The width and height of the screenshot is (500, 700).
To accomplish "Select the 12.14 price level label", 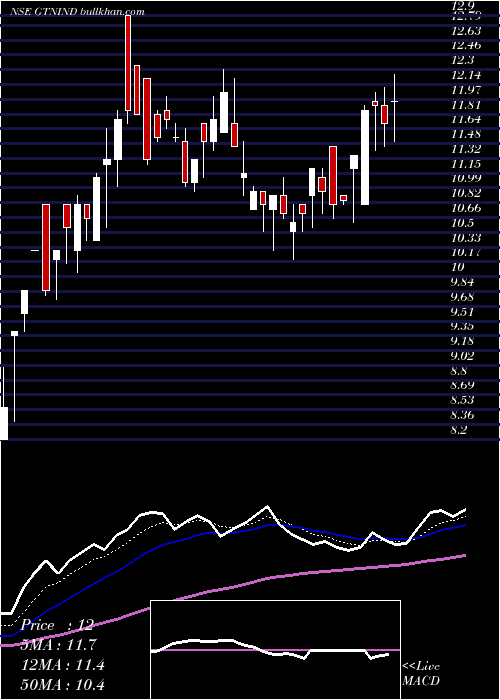I will click(x=466, y=75).
